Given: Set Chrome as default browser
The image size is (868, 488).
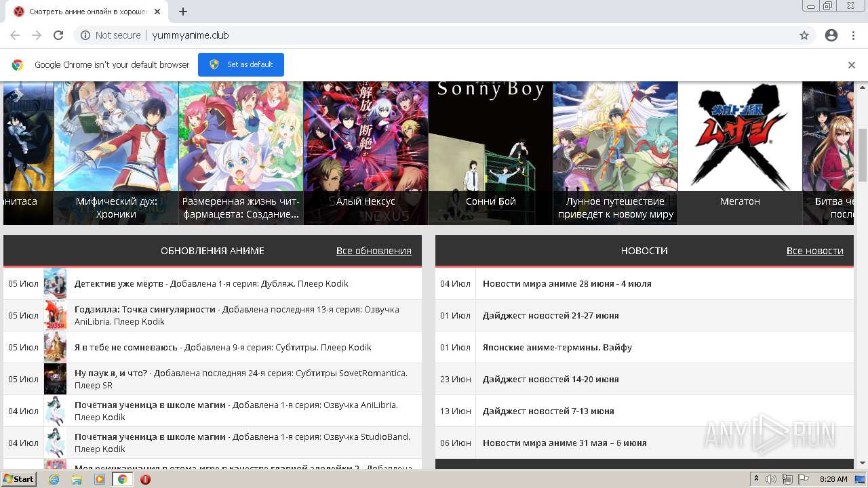Looking at the screenshot, I should pyautogui.click(x=241, y=64).
